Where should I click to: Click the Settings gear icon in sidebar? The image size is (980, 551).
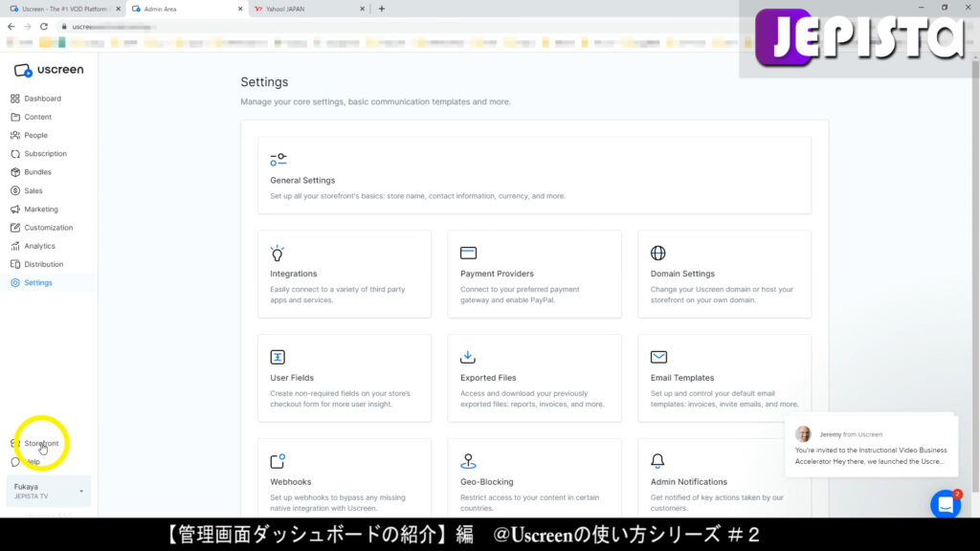click(x=15, y=283)
